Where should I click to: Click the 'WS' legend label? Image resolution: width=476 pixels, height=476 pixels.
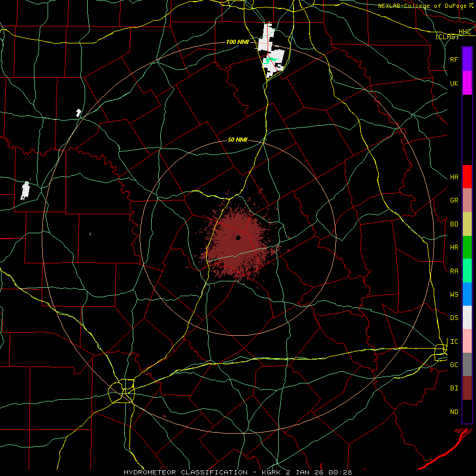point(454,295)
